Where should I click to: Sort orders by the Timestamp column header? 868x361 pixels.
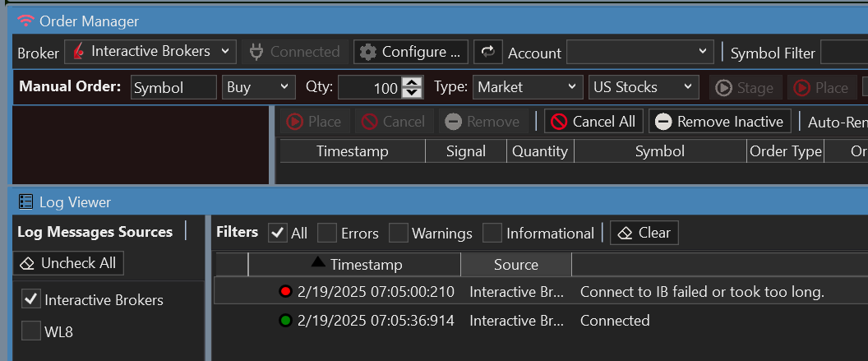pos(353,151)
